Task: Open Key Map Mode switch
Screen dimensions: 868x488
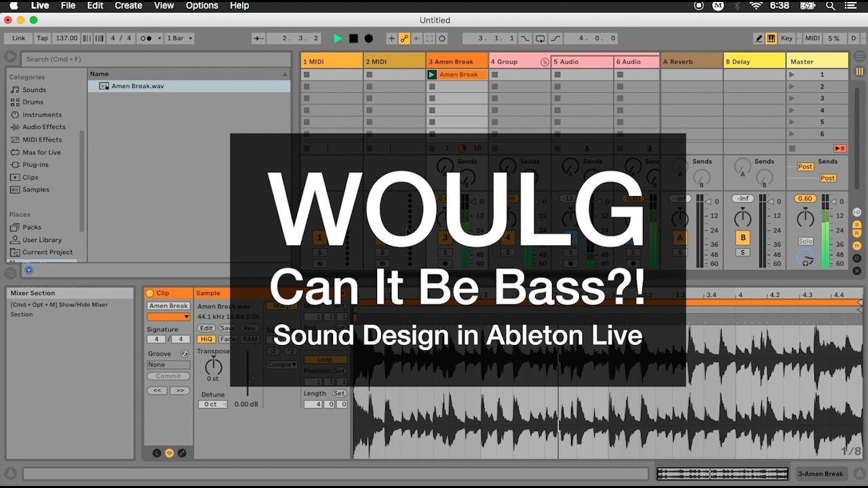Action: coord(787,39)
